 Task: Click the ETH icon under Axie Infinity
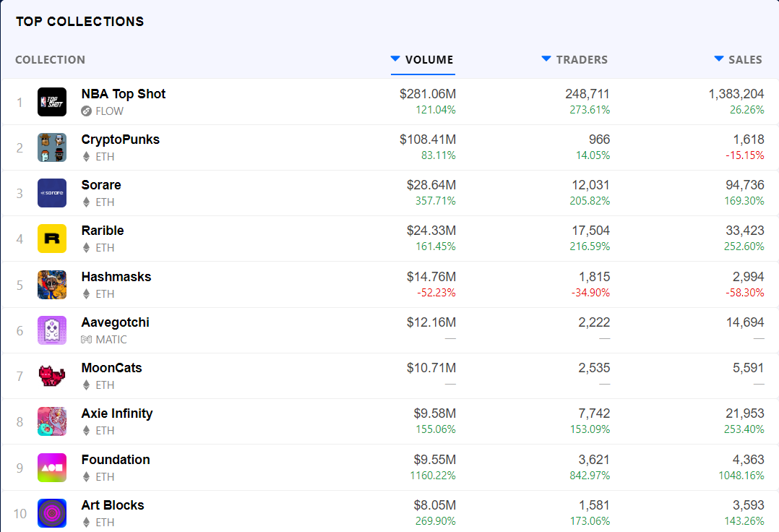(x=87, y=431)
